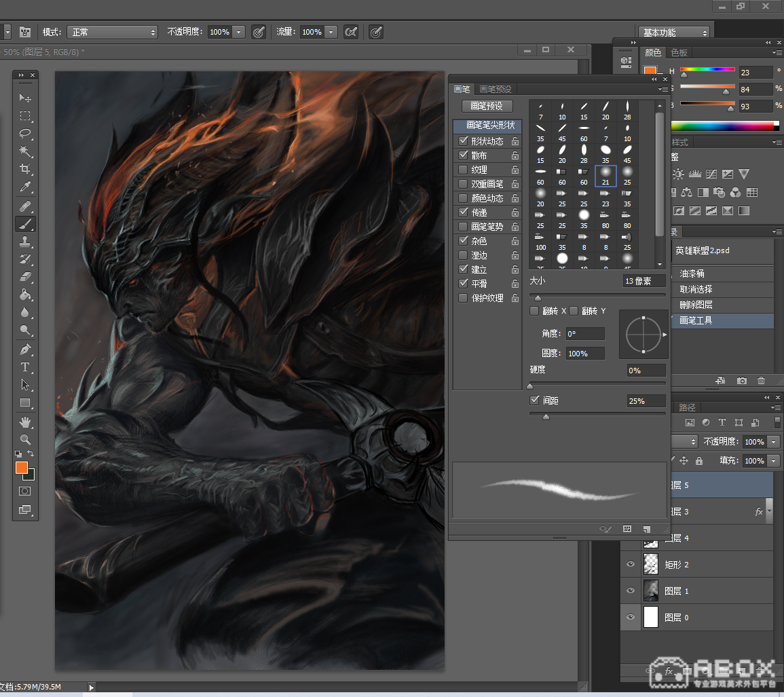Select the Rectangular Marquee tool
The width and height of the screenshot is (784, 697).
pos(25,115)
